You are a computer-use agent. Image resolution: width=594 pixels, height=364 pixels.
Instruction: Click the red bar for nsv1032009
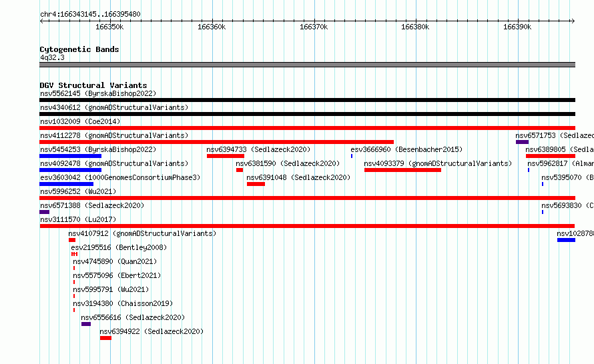coord(307,128)
